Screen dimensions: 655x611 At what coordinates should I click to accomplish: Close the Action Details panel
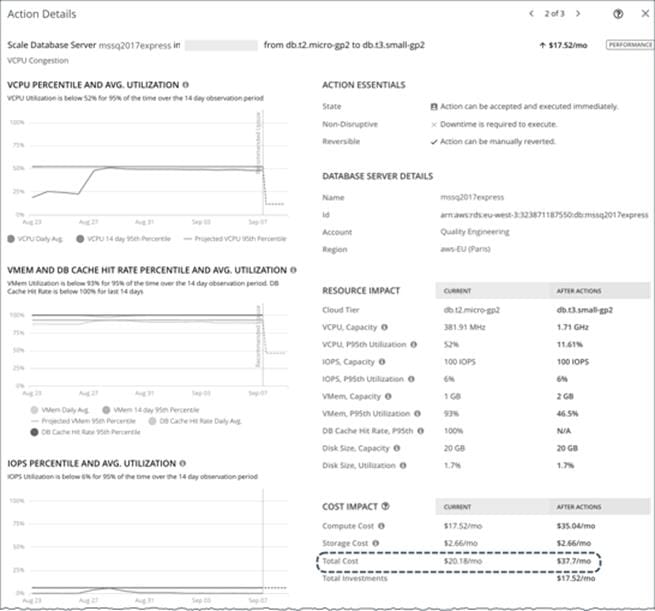click(x=645, y=13)
